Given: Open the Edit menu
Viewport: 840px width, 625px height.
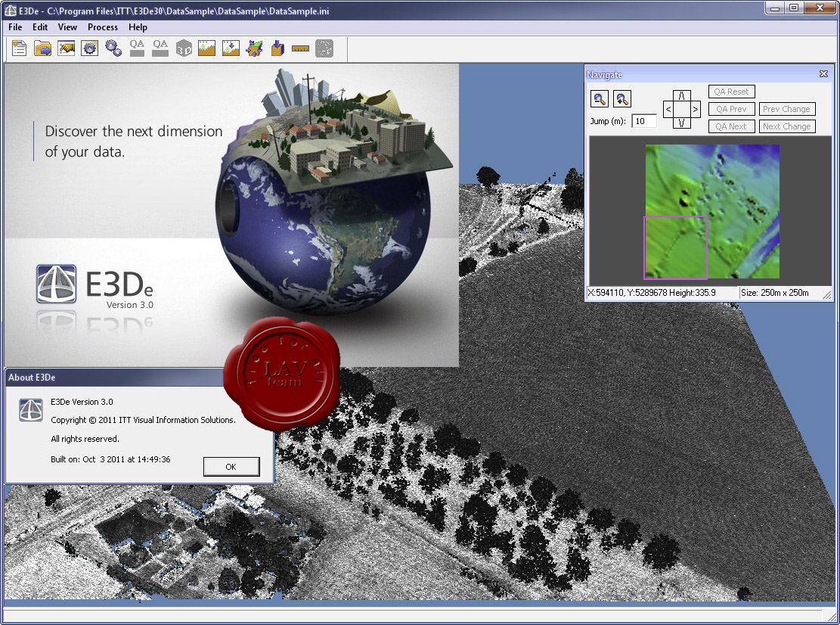Looking at the screenshot, I should [x=39, y=26].
